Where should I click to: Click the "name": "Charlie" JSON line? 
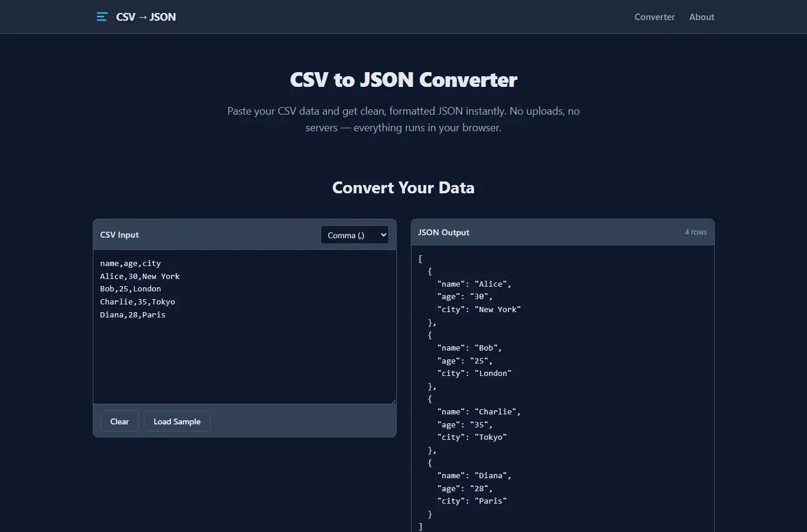(x=479, y=412)
